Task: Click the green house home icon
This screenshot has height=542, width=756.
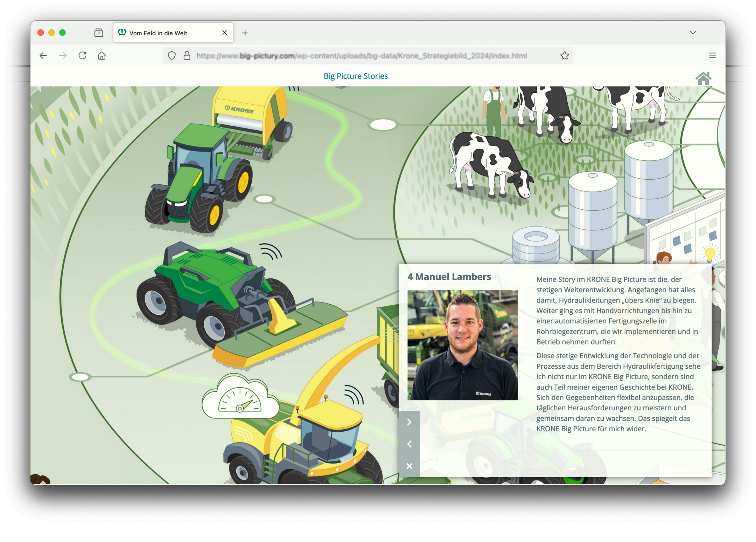Action: coord(703,78)
